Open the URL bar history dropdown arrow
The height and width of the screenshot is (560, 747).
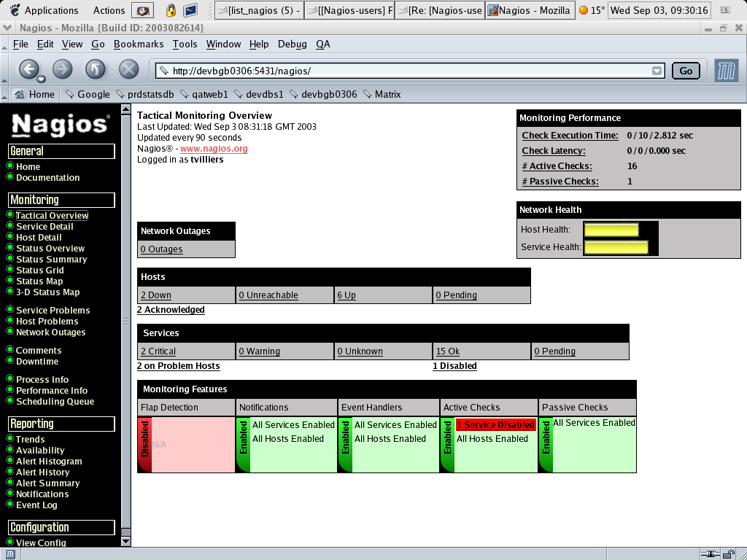[657, 71]
